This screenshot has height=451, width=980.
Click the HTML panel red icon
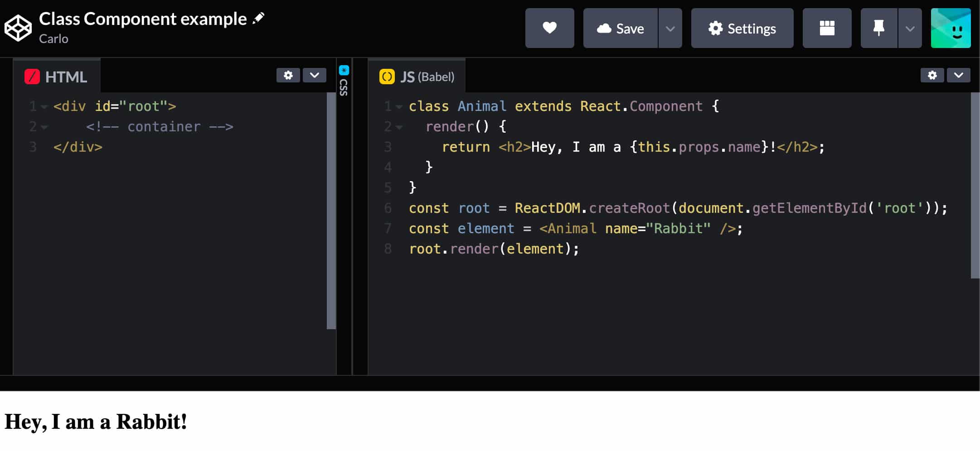[32, 76]
